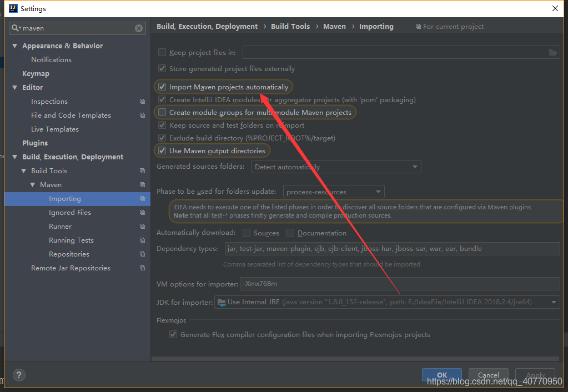Select Running Tests under Maven

tap(71, 240)
